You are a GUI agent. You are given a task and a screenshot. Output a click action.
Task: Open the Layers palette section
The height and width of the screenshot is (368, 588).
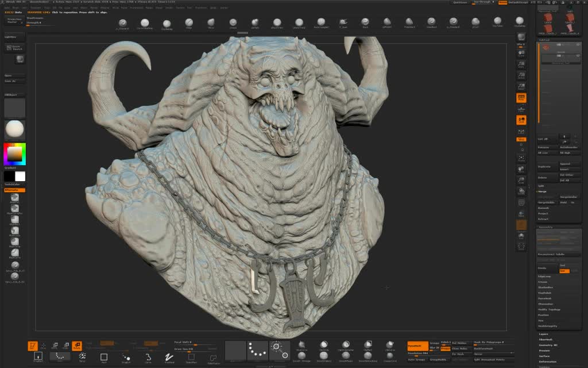[x=543, y=334]
